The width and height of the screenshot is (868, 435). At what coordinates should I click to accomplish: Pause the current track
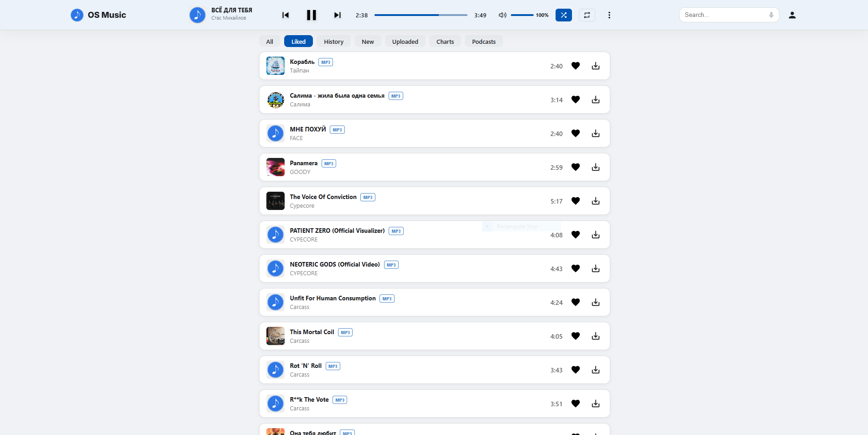tap(312, 15)
